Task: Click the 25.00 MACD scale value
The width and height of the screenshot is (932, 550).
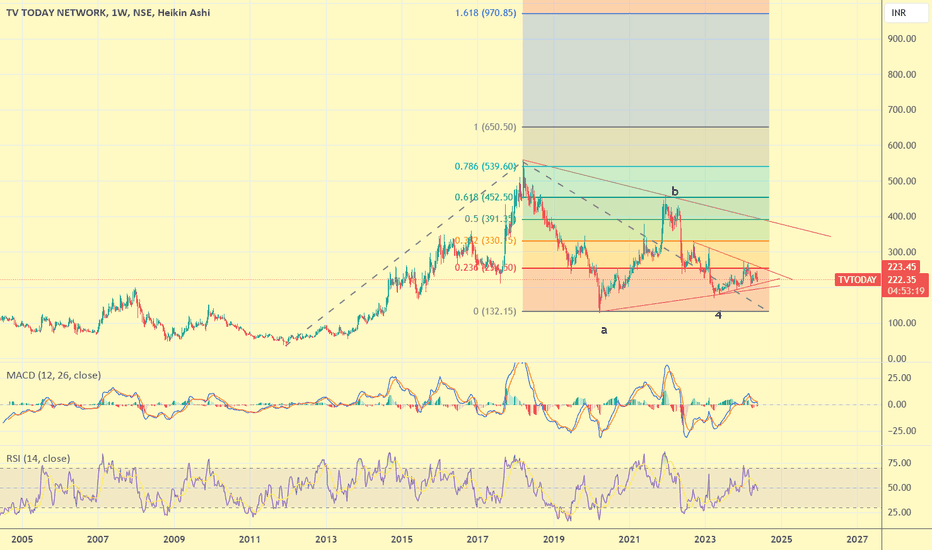Action: coord(899,378)
